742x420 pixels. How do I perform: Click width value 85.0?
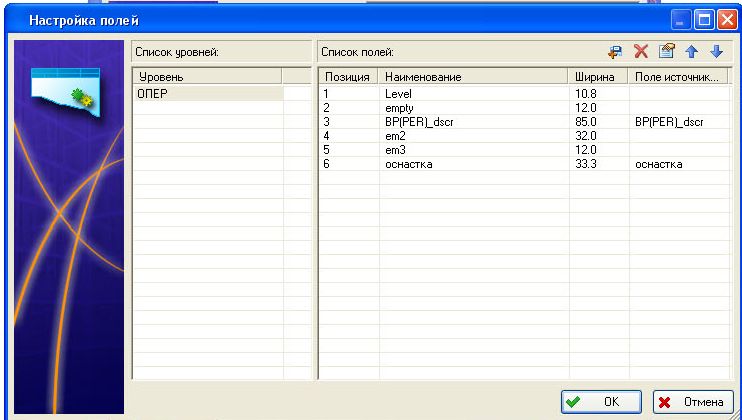586,122
